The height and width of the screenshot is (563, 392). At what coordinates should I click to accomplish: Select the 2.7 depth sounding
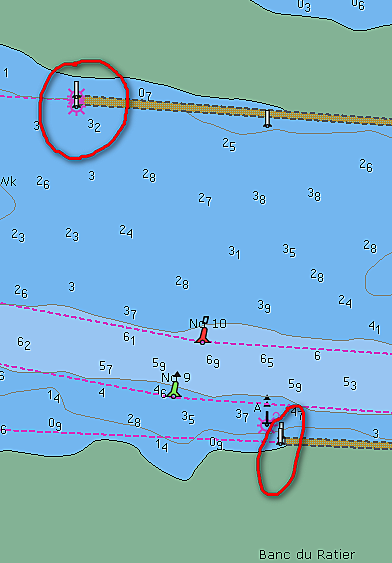coord(205,199)
